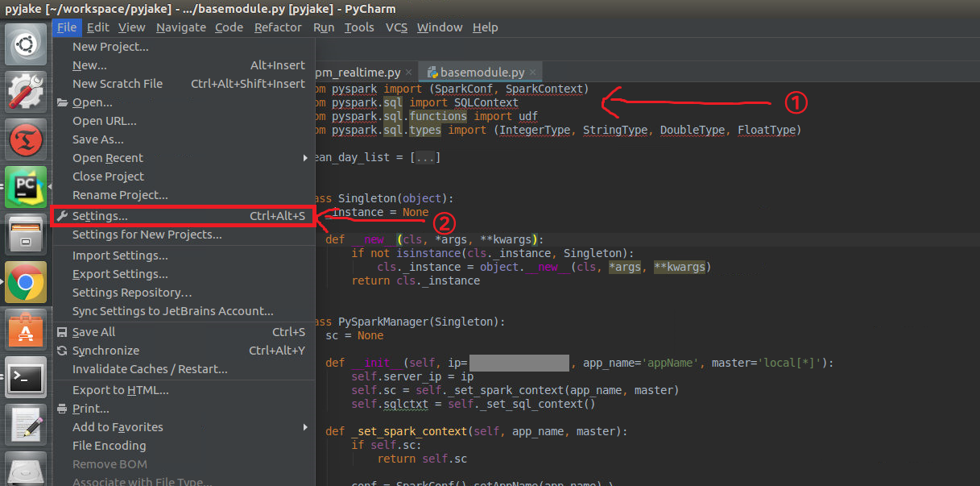The image size is (980, 486).
Task: Open the Help menu
Action: coord(485,27)
